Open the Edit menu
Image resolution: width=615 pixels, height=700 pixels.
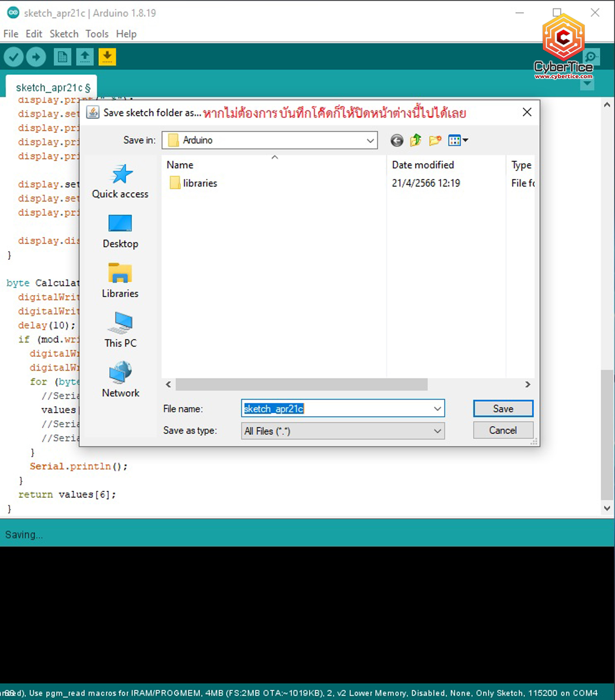click(x=34, y=34)
